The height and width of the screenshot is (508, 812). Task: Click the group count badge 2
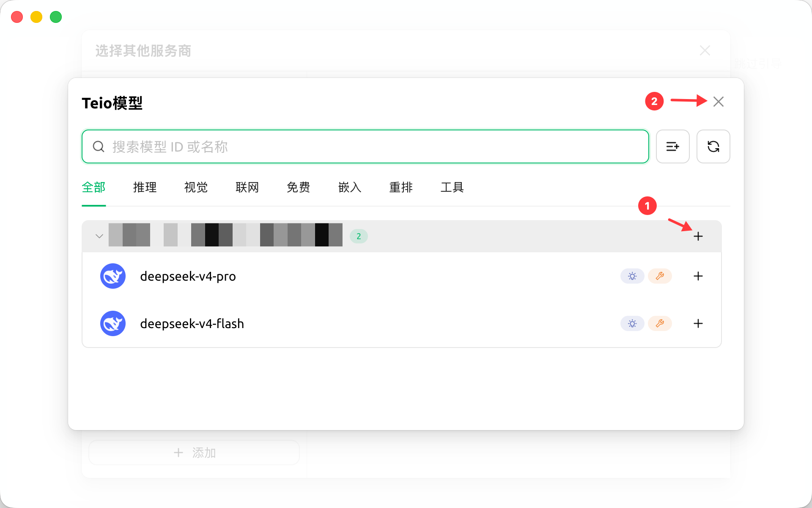[x=359, y=236]
